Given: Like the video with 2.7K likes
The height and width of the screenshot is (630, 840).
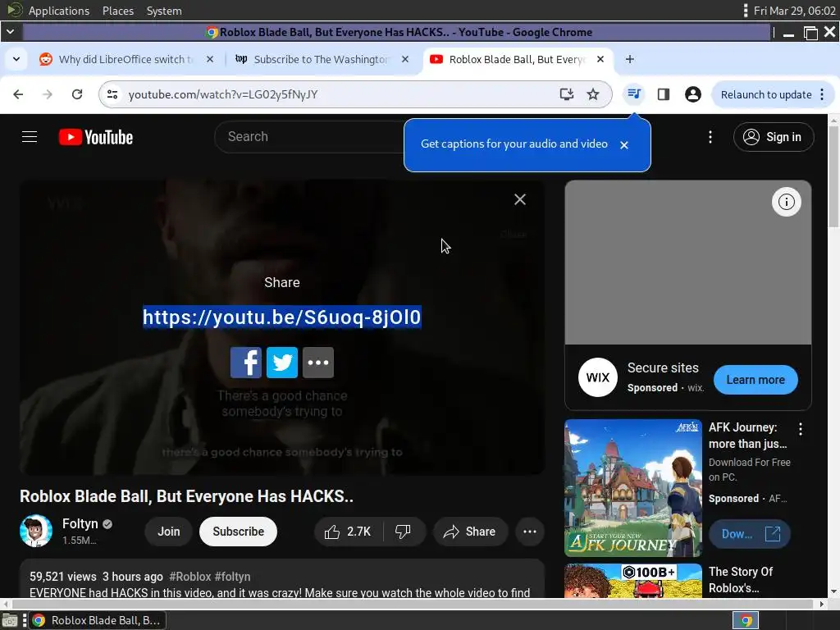Looking at the screenshot, I should tap(348, 532).
